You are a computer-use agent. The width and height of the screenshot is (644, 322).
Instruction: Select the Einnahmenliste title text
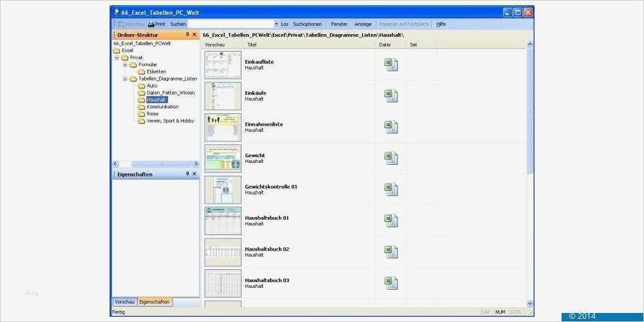(263, 124)
